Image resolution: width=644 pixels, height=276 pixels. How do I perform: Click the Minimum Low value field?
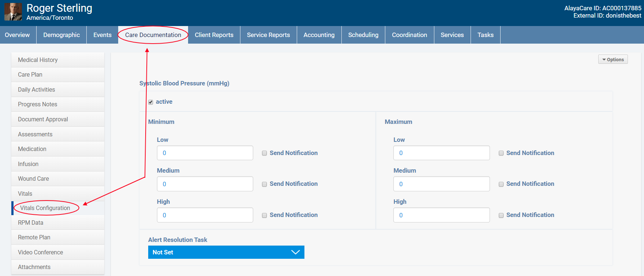205,153
